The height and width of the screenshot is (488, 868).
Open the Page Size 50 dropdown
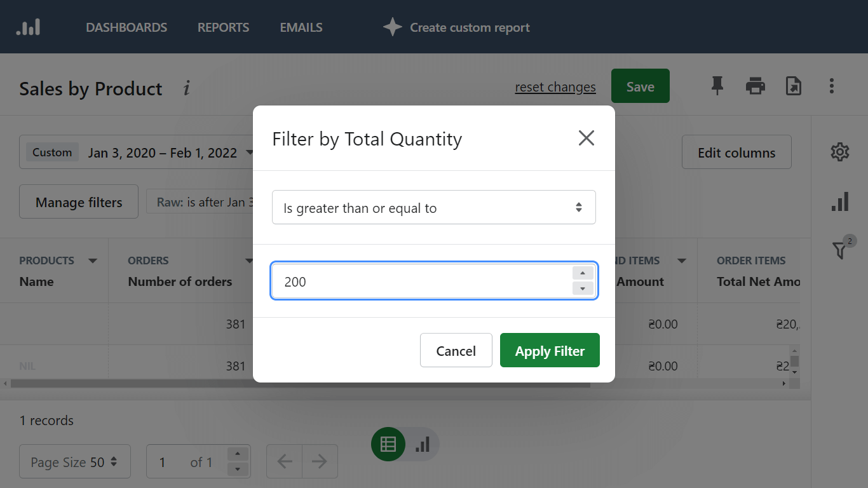pyautogui.click(x=74, y=461)
